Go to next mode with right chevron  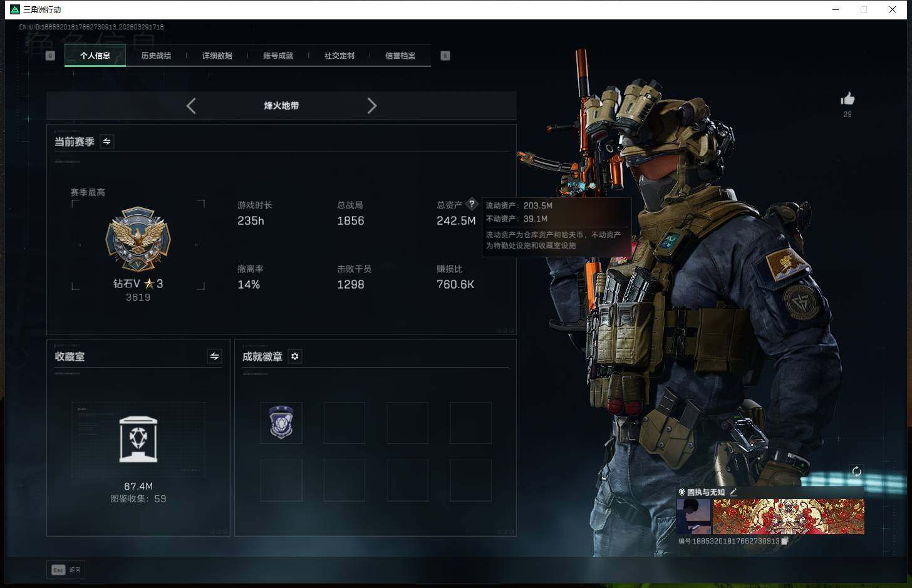pos(371,106)
